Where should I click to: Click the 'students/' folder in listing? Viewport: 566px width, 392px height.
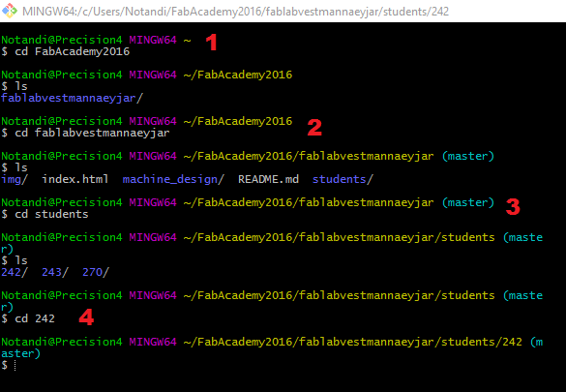343,179
